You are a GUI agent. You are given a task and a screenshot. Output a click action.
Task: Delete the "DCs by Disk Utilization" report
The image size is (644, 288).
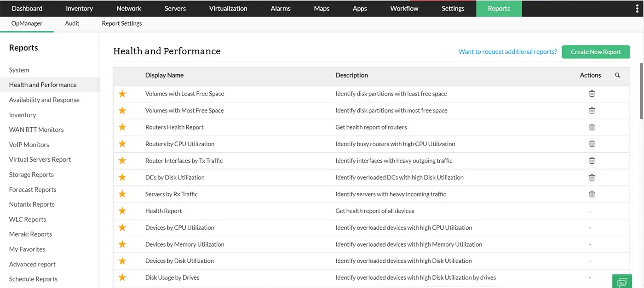pos(592,177)
